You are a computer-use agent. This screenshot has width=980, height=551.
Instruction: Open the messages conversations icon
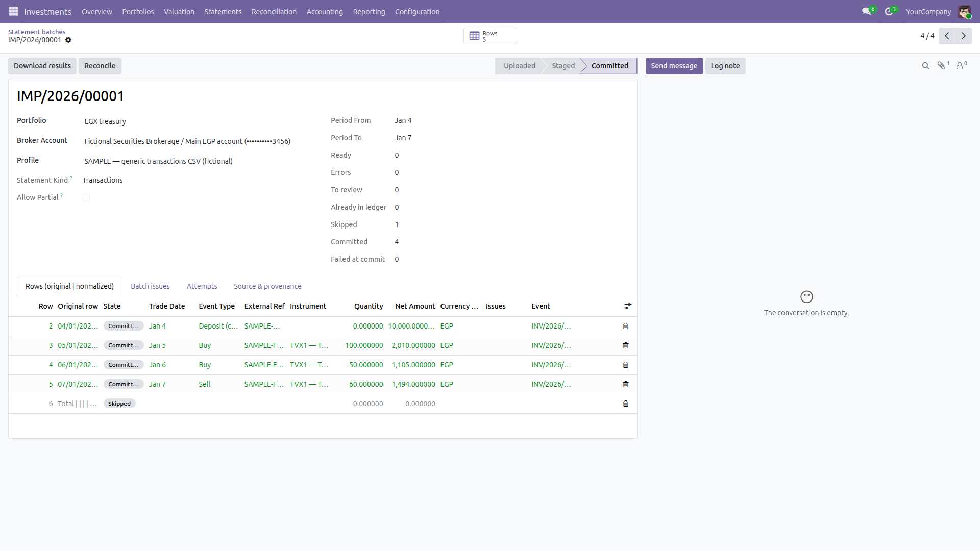click(867, 11)
